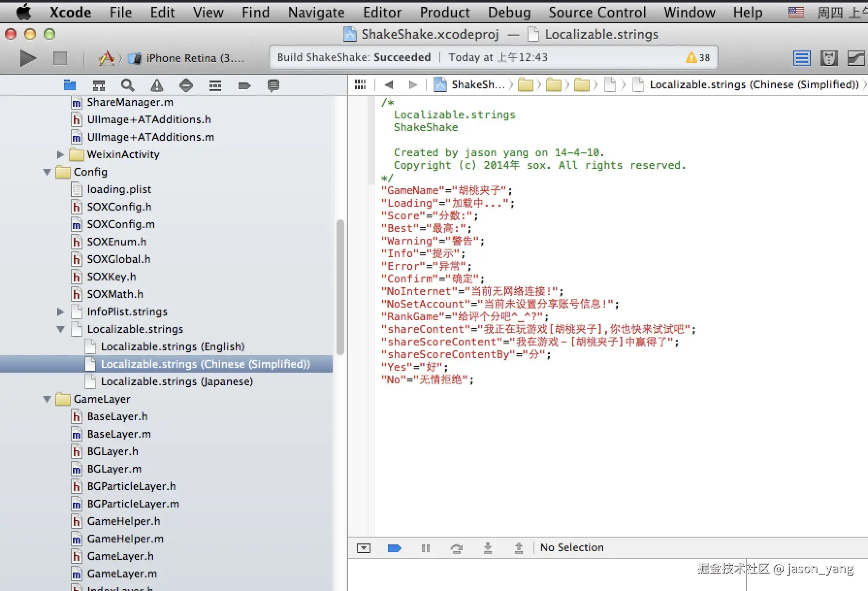868x591 pixels.
Task: Open the project navigator folder icon
Action: point(70,85)
